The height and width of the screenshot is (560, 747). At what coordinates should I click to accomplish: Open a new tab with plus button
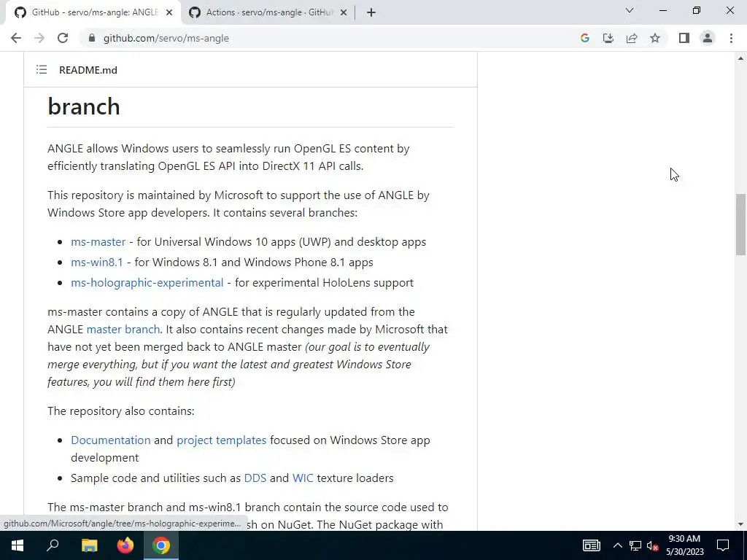(x=371, y=12)
